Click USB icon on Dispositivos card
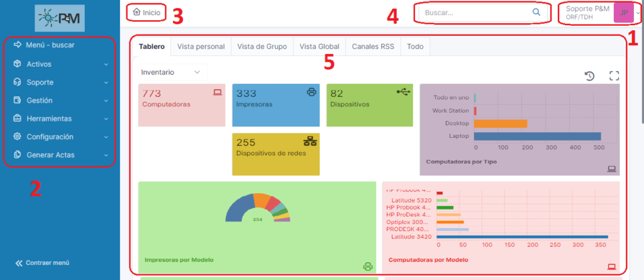Viewport: 644px width, 280px height. point(403,91)
